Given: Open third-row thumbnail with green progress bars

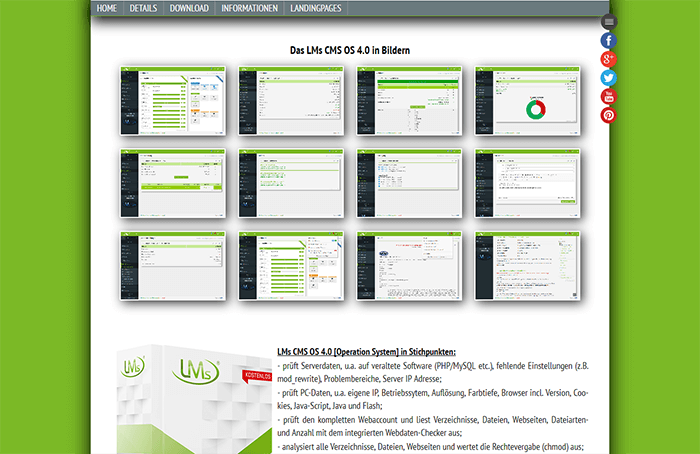Looking at the screenshot, I should [x=291, y=266].
